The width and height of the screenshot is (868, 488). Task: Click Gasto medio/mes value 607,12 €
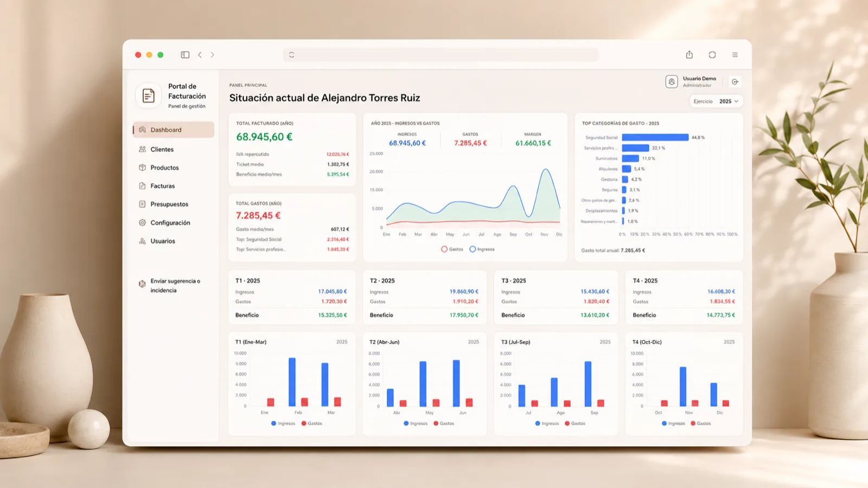[340, 229]
